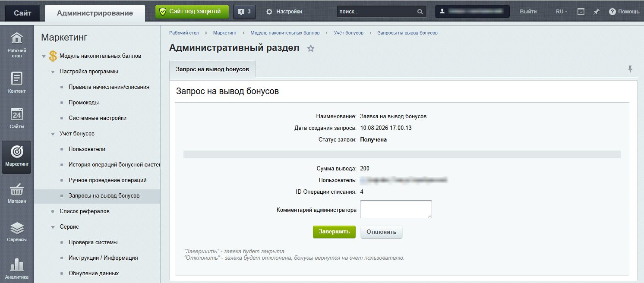Screen dimensions: 644x283
Task: Collapse Модуль накопительных баллов tree node
Action: 44,56
